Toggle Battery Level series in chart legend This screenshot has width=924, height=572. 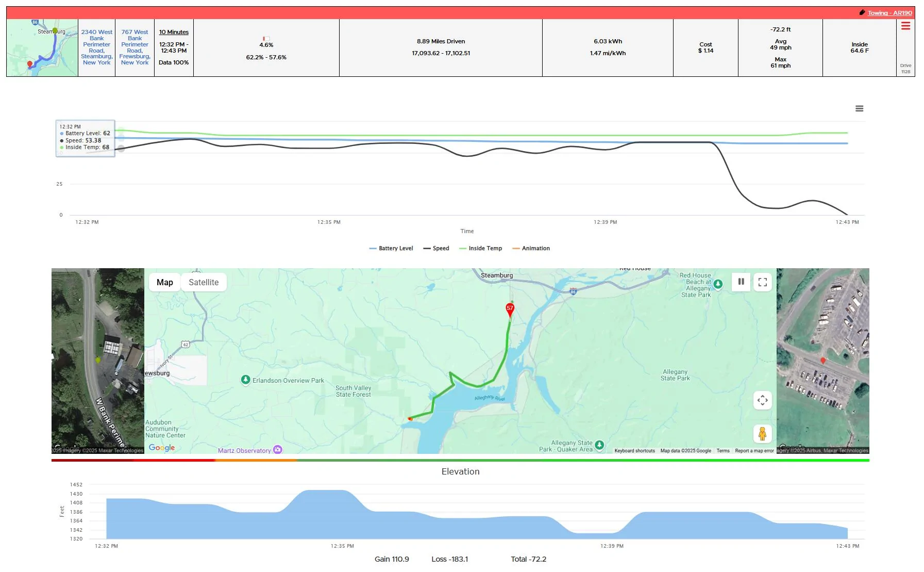pos(391,248)
